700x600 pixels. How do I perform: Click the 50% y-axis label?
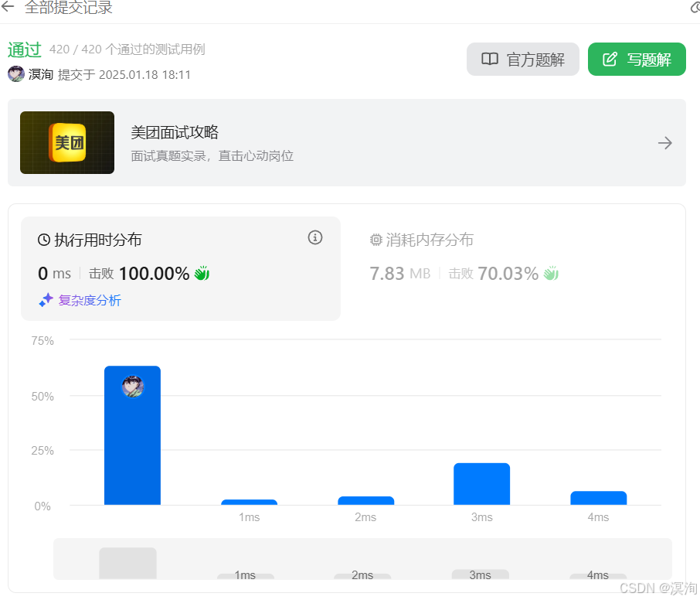42,397
